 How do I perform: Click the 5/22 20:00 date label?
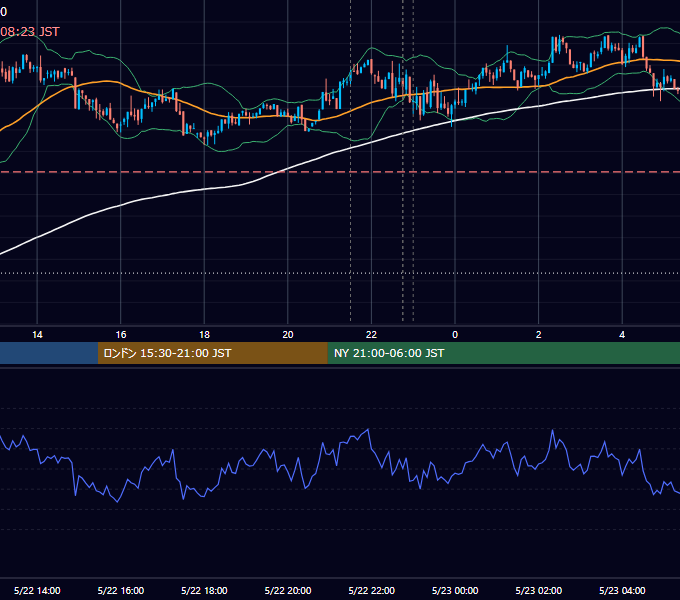pyautogui.click(x=288, y=590)
